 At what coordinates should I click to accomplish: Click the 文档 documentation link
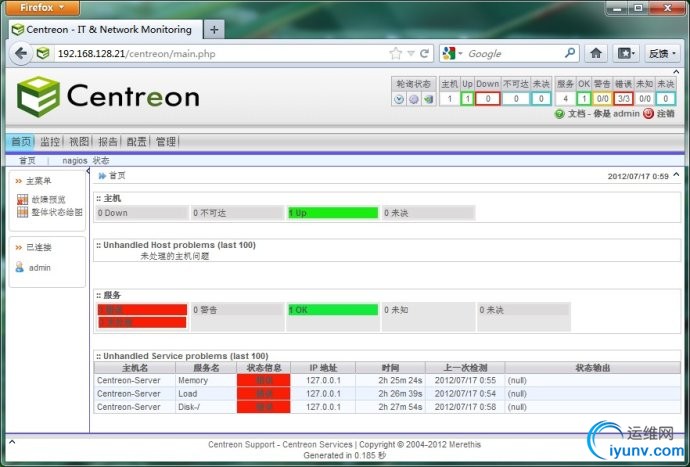[576, 114]
